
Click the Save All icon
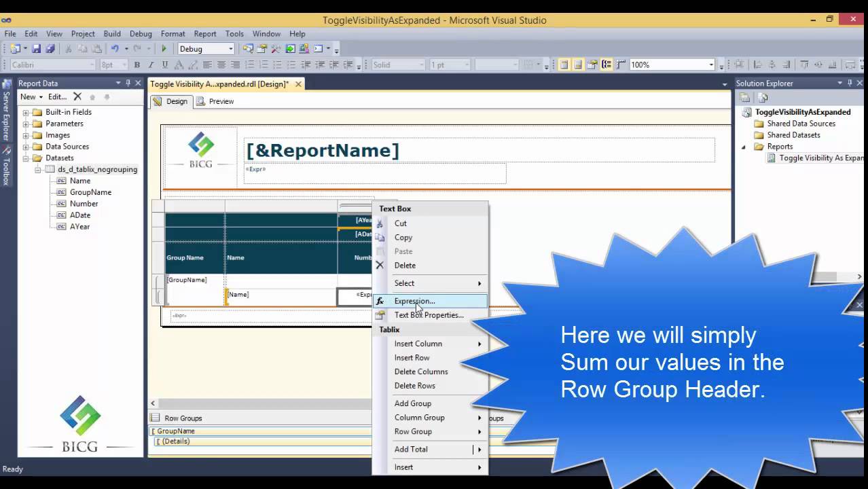[50, 49]
